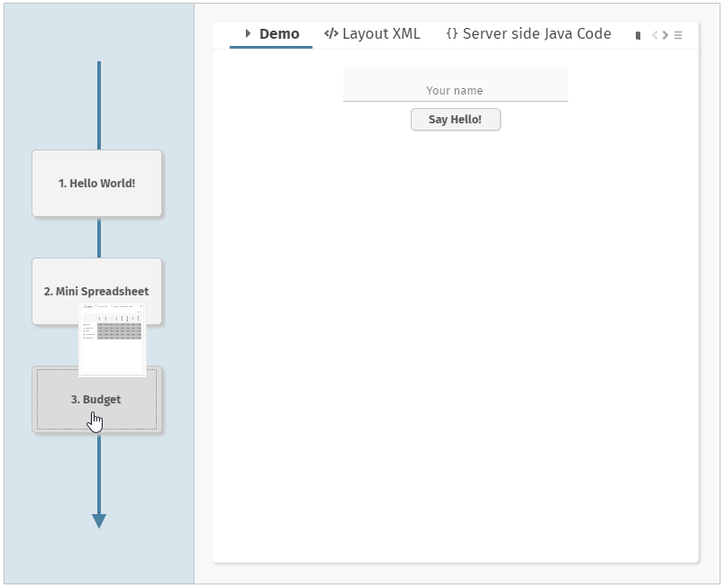This screenshot has width=725, height=588.
Task: Click the downward arrowhead ending the timeline
Action: 99,520
